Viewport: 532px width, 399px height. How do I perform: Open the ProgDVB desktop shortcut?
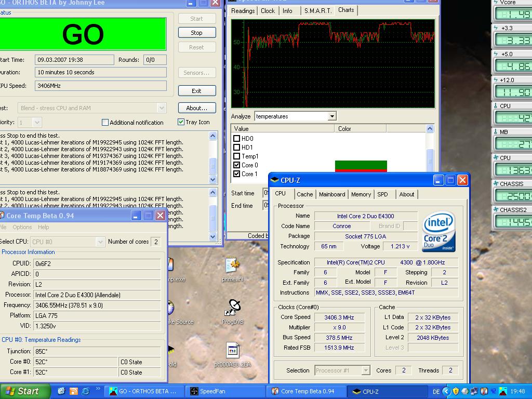[233, 308]
